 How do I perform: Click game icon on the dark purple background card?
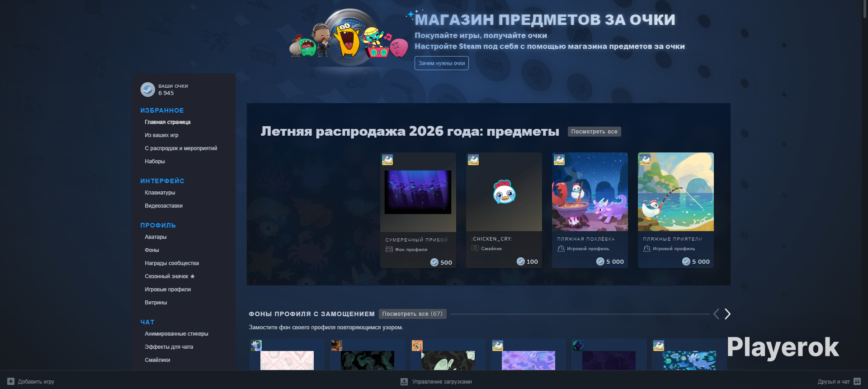578,346
